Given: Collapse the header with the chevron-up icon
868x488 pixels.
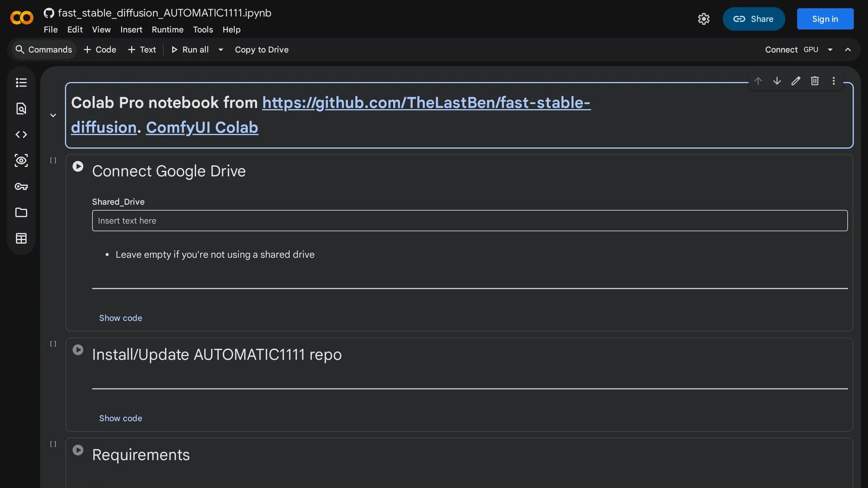Looking at the screenshot, I should click(x=848, y=50).
